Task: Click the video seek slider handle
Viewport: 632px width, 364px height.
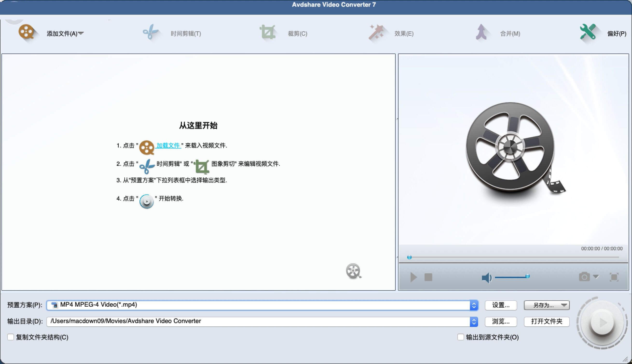Action: tap(409, 257)
